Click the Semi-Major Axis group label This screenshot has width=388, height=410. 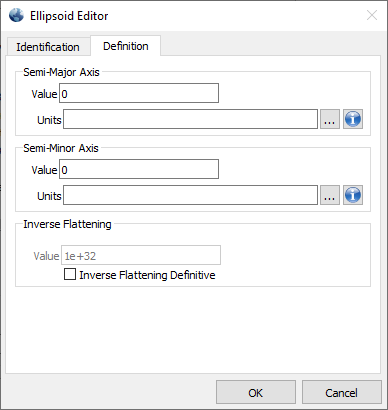tap(61, 72)
